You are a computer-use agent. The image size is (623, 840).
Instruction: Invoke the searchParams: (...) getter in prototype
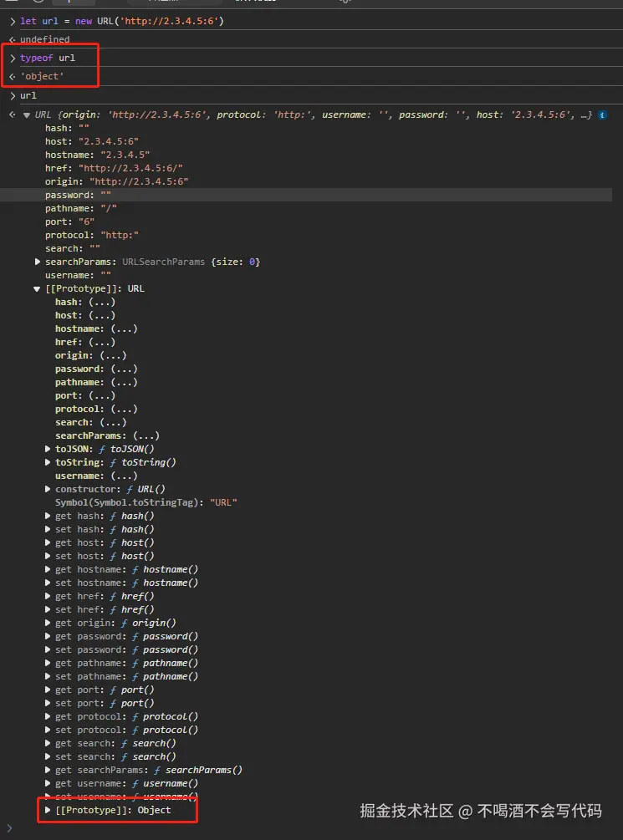(146, 436)
